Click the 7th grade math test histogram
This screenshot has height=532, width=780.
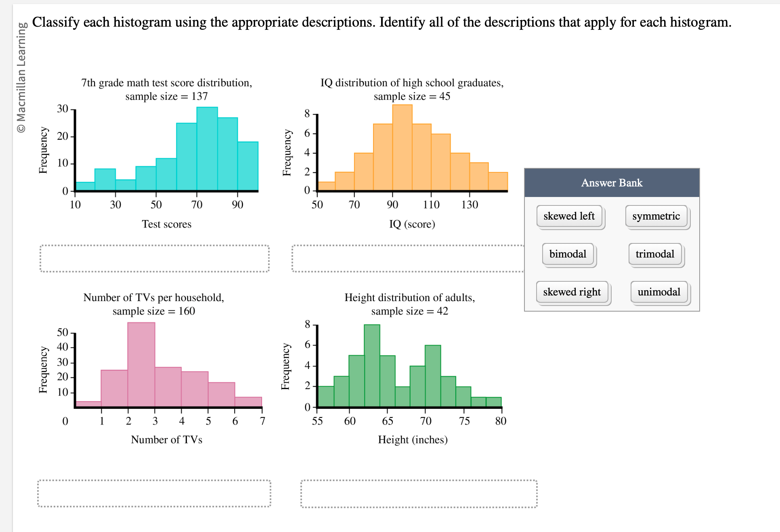[x=166, y=149]
